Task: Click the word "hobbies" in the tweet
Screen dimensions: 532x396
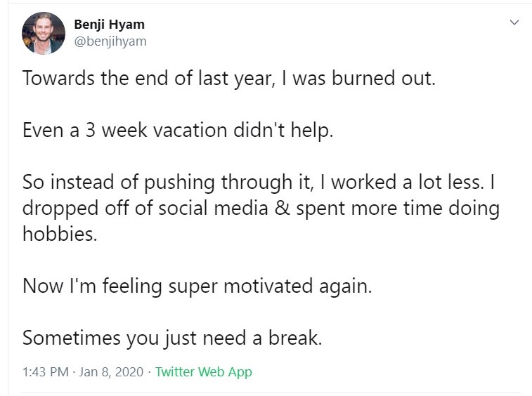Action: point(59,234)
